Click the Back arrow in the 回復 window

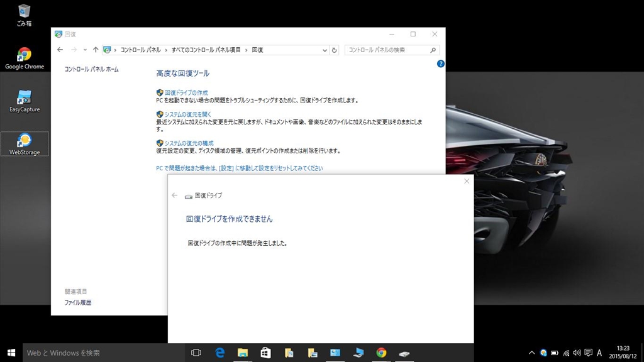(60, 50)
